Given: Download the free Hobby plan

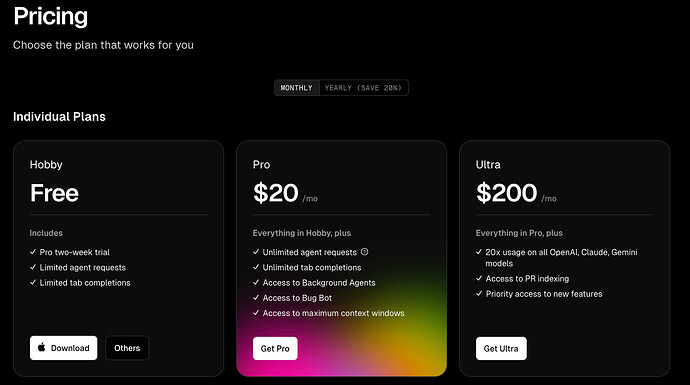Looking at the screenshot, I should 63,348.
